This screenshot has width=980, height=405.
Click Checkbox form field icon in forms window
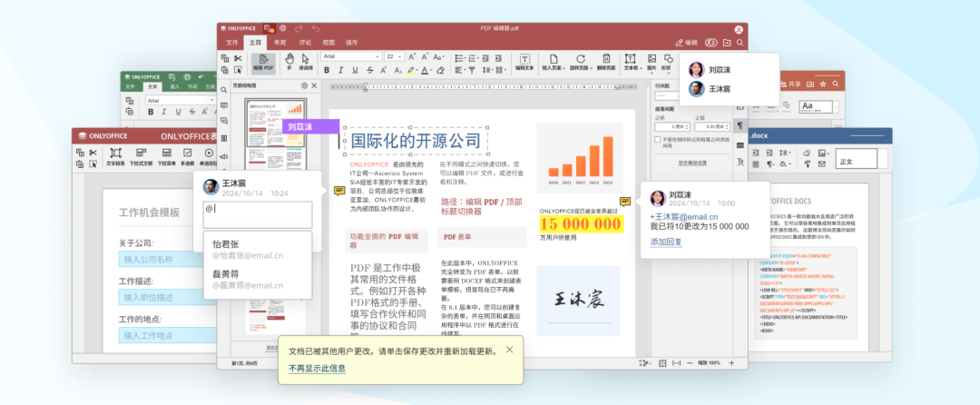[x=188, y=155]
